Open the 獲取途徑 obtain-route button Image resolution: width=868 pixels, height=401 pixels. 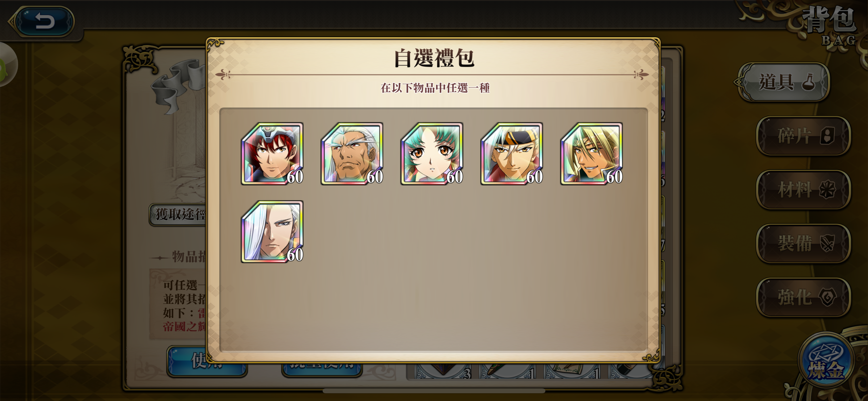click(x=178, y=214)
